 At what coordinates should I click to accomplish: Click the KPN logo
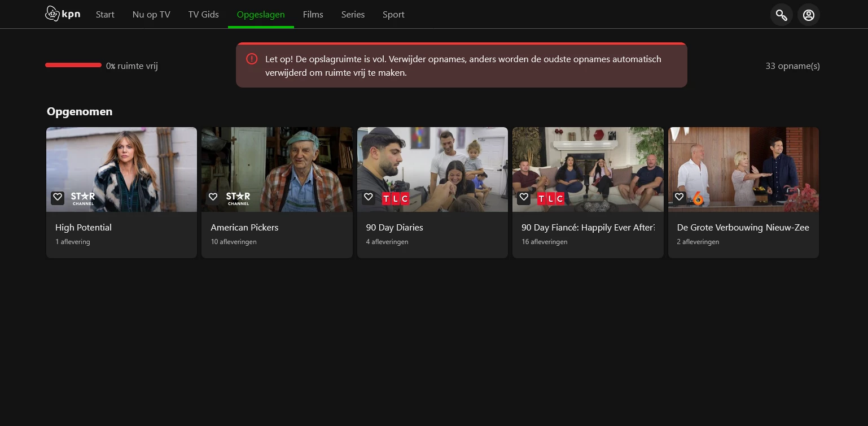(63, 14)
